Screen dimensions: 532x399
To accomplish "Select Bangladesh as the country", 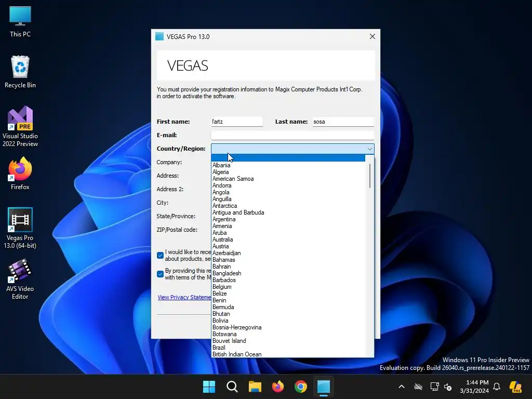I will click(x=288, y=273).
